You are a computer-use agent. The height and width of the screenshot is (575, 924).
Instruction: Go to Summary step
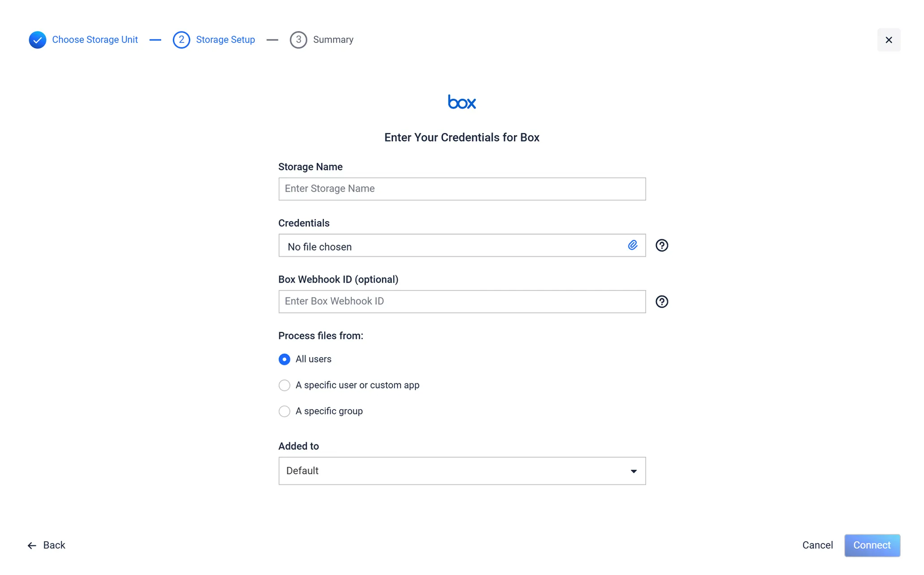333,40
